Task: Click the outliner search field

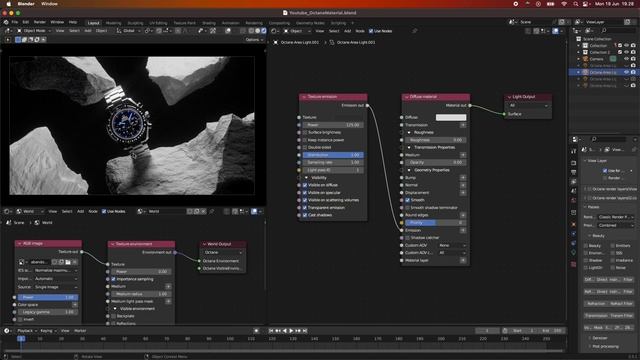Action: 618,31
